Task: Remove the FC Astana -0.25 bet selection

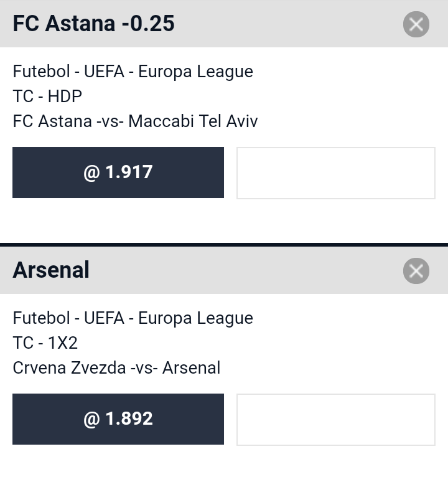Action: point(416,24)
